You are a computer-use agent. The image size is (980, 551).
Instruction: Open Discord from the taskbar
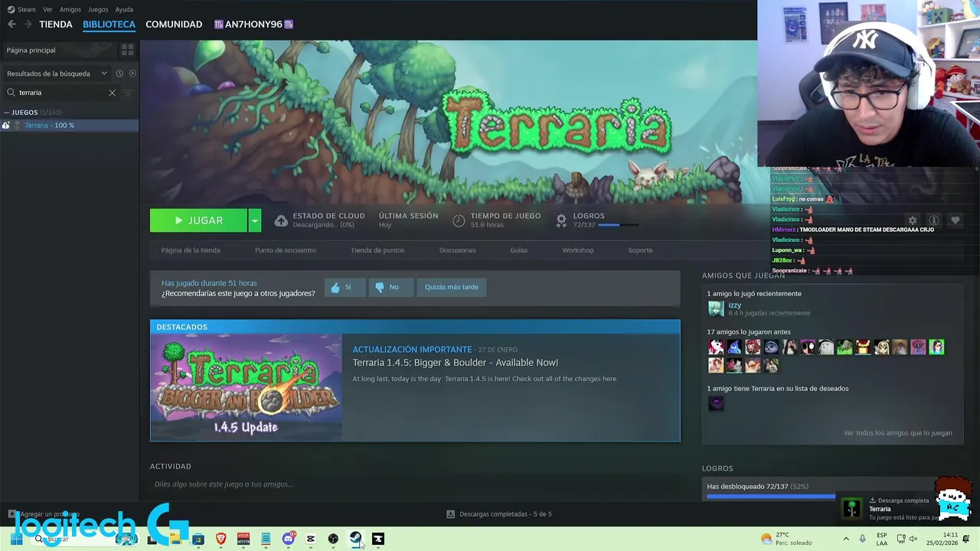tap(289, 539)
